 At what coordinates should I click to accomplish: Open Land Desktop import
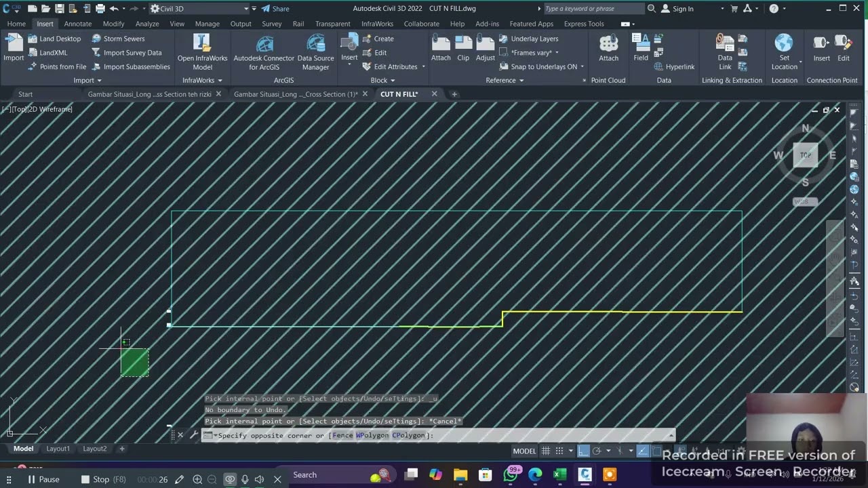tap(54, 39)
